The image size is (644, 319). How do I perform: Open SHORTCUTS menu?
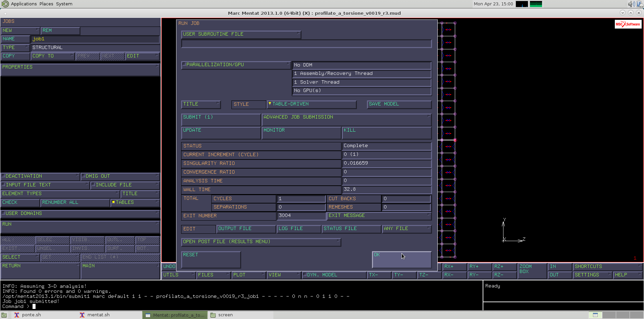tap(607, 267)
